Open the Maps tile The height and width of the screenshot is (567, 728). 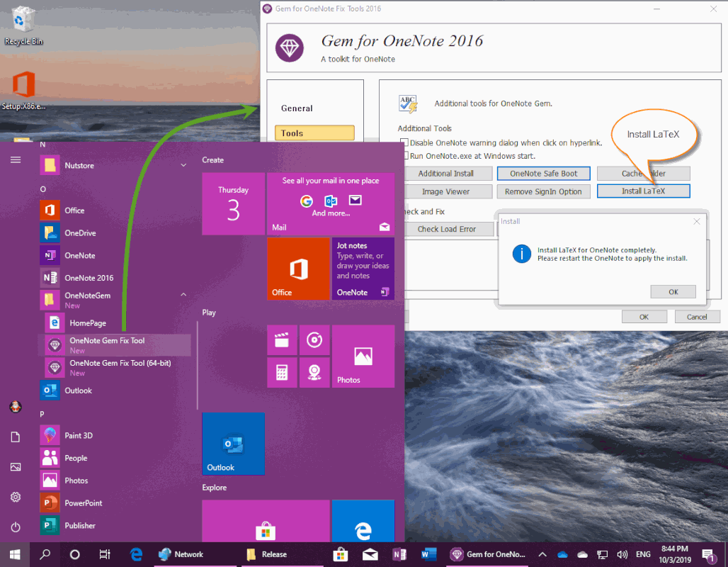[314, 372]
